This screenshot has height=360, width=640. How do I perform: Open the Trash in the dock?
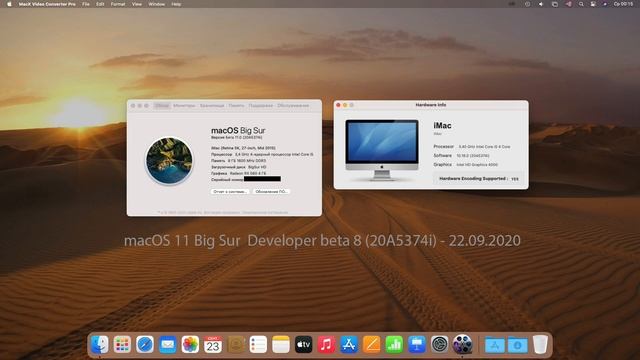point(540,344)
